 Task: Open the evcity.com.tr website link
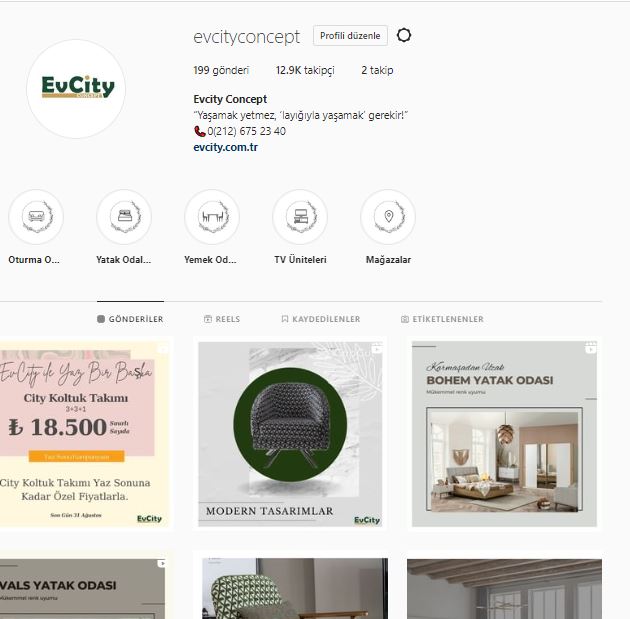point(225,147)
